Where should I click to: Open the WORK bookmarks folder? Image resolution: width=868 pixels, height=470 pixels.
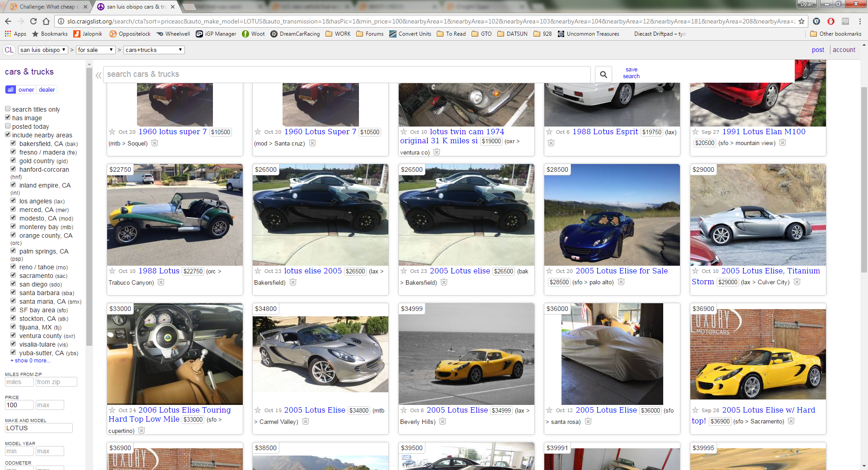pos(338,34)
